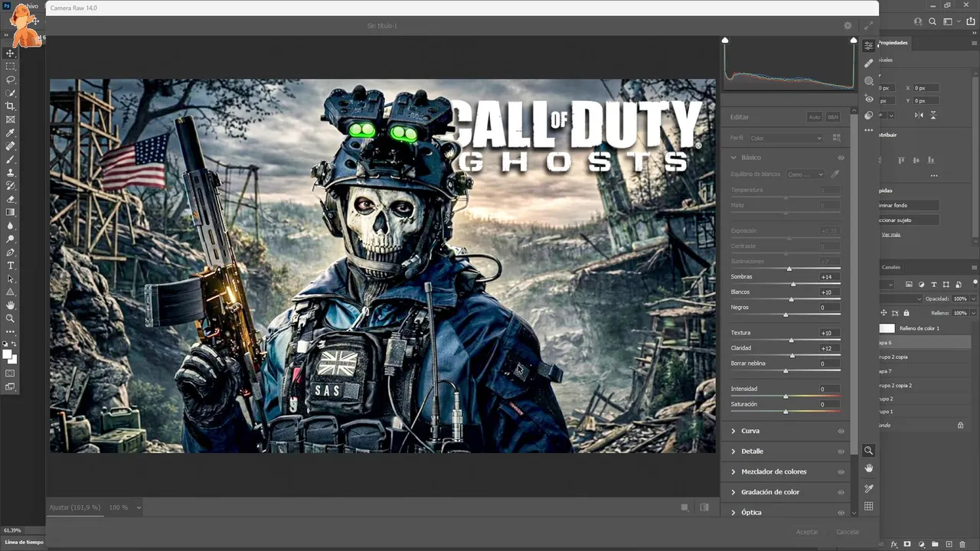The image size is (980, 551).
Task: Collapse the Básico section
Action: click(x=733, y=158)
